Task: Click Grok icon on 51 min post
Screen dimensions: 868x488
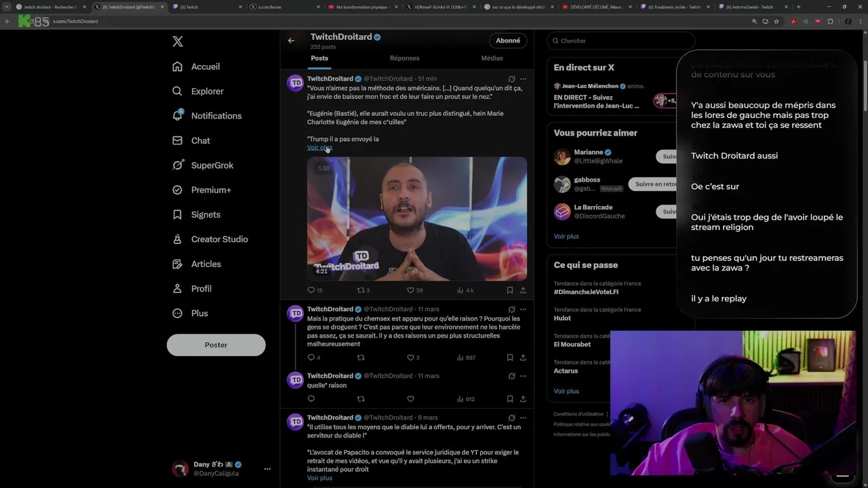Action: tap(511, 79)
